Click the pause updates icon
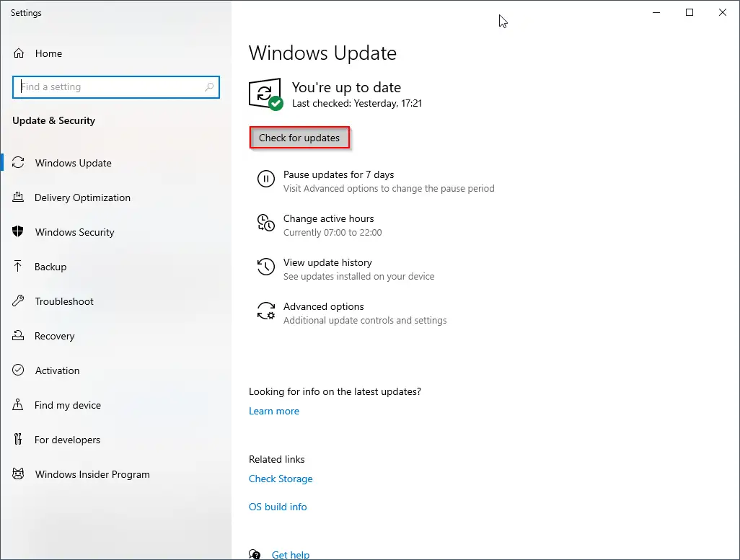The height and width of the screenshot is (560, 740). click(265, 179)
